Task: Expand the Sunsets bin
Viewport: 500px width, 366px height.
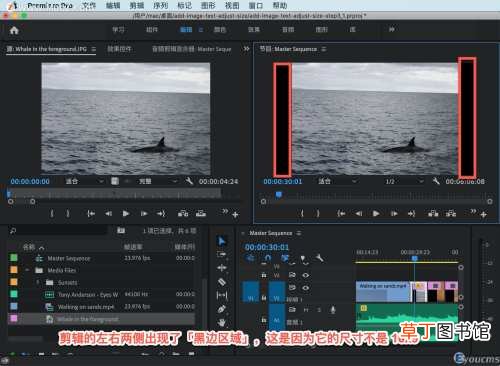Action: pos(38,282)
